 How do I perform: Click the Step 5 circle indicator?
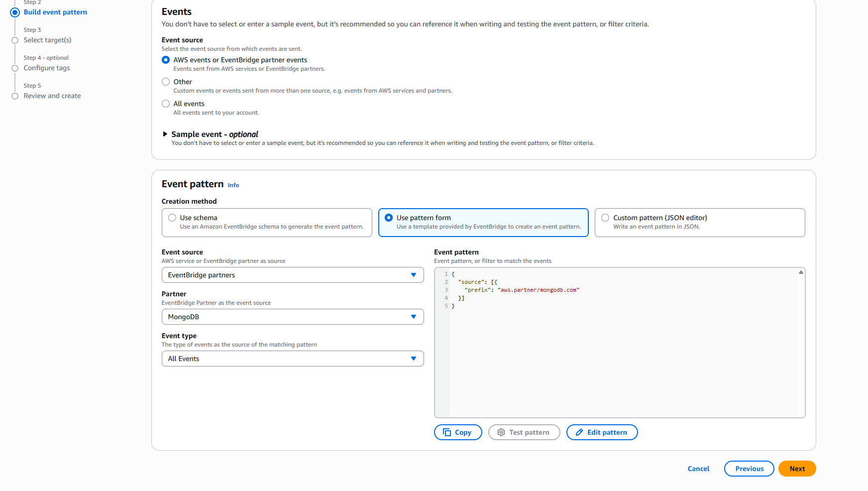(x=15, y=96)
